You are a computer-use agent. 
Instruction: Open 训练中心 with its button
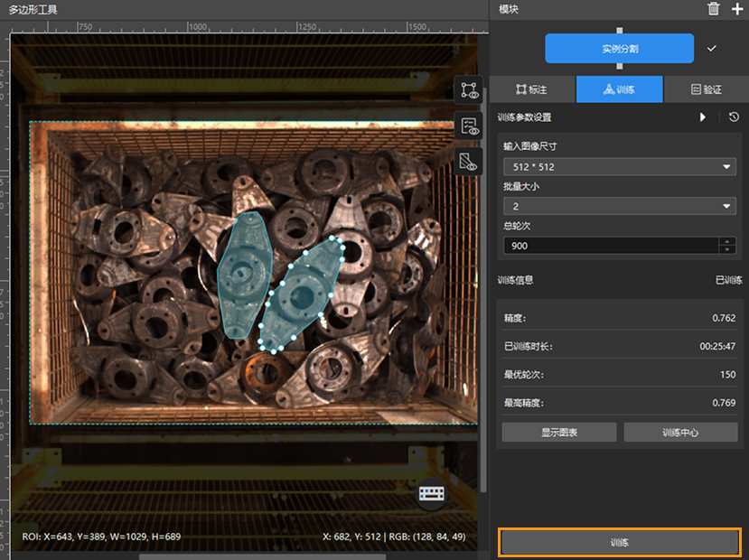[x=682, y=433]
